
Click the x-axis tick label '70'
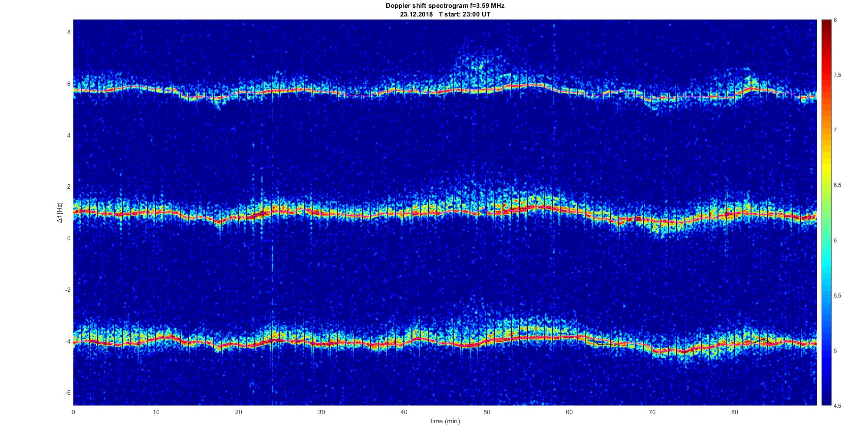[652, 412]
